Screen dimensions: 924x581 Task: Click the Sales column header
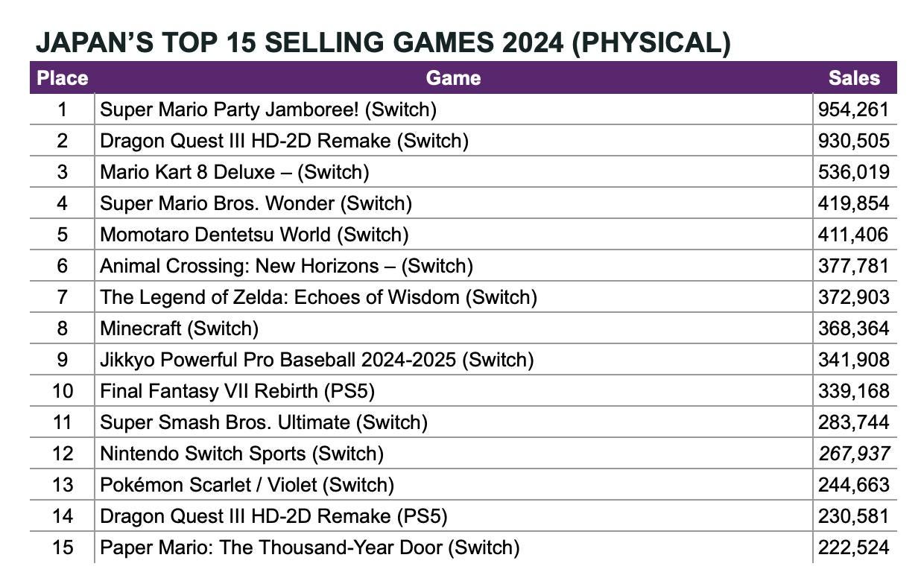pos(854,78)
